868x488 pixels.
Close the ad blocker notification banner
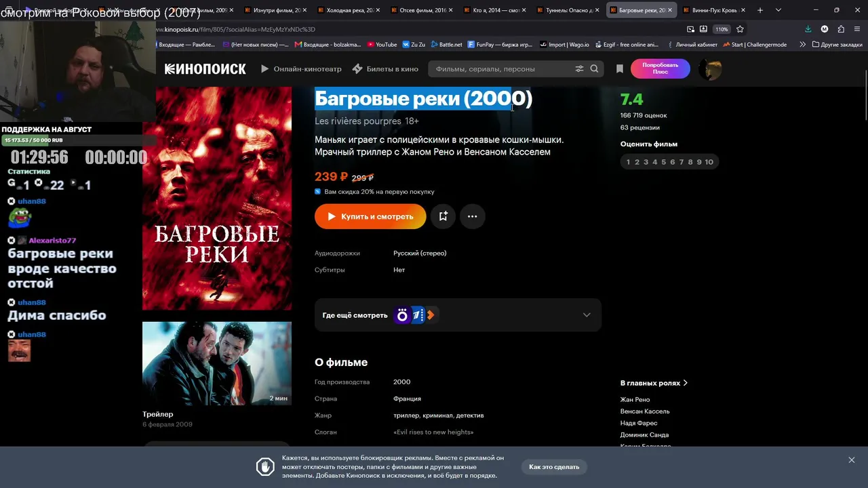[x=852, y=460]
